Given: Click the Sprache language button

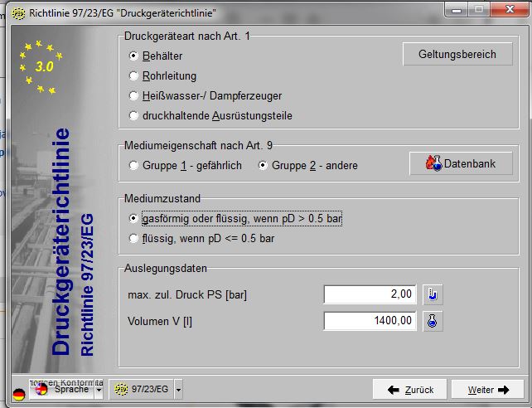Looking at the screenshot, I should coord(62,389).
